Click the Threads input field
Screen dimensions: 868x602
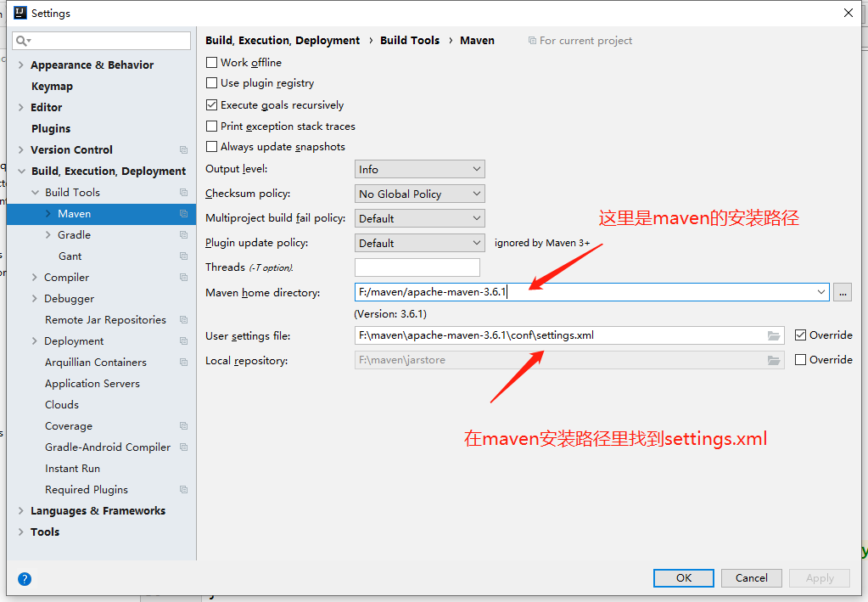[x=417, y=267]
